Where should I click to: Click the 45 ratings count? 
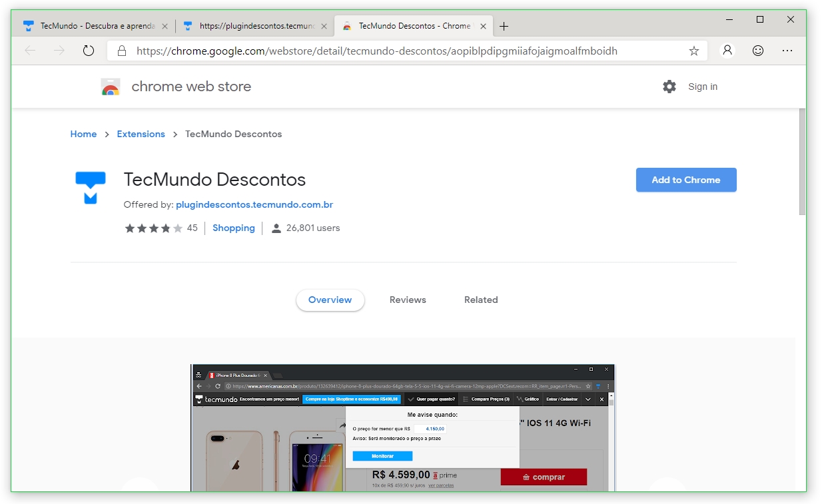pos(192,228)
